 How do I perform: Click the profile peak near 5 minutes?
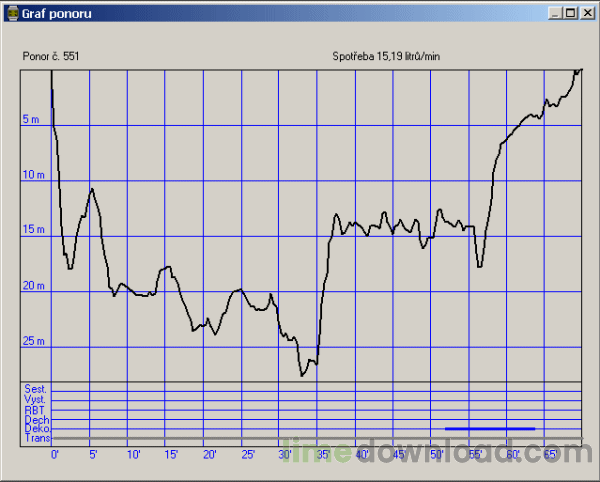click(x=92, y=189)
